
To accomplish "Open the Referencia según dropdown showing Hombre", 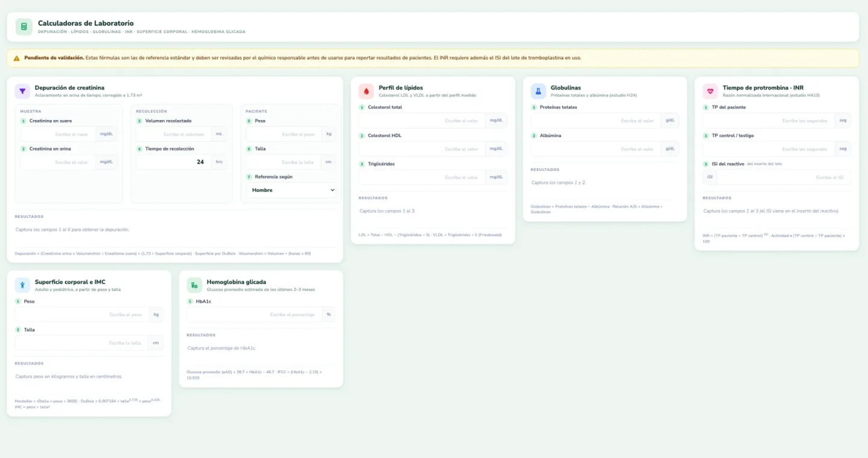I will pyautogui.click(x=291, y=190).
